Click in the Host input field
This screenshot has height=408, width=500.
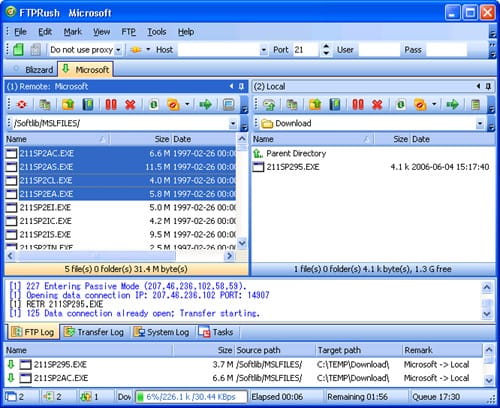pos(219,50)
